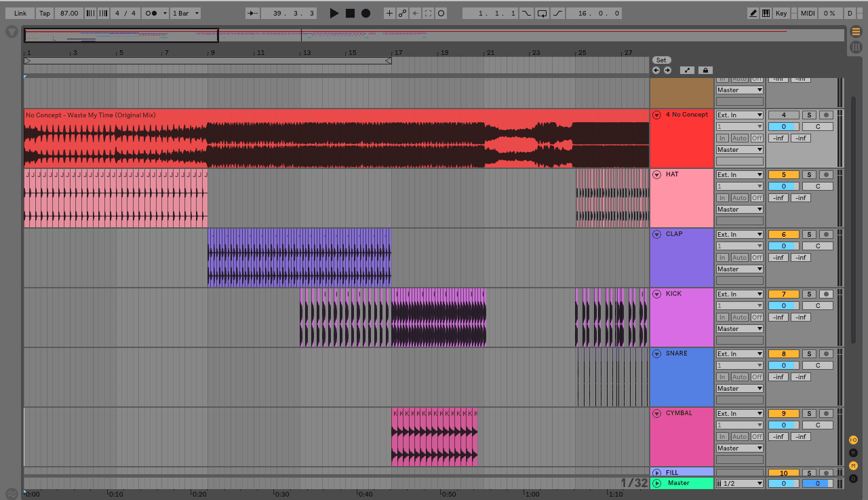This screenshot has height=500, width=868.
Task: Select the Arrangement View selector icon
Action: (856, 31)
